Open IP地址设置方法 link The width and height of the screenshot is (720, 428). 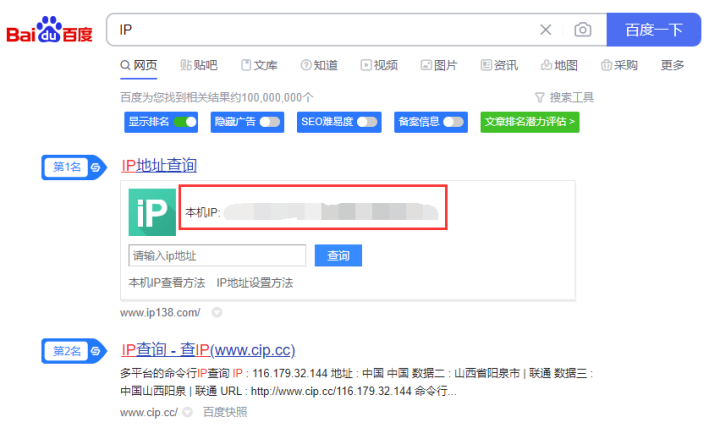[x=255, y=283]
